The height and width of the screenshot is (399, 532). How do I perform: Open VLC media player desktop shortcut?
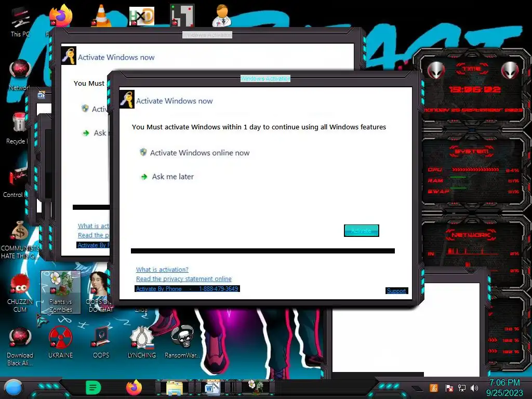(101, 16)
